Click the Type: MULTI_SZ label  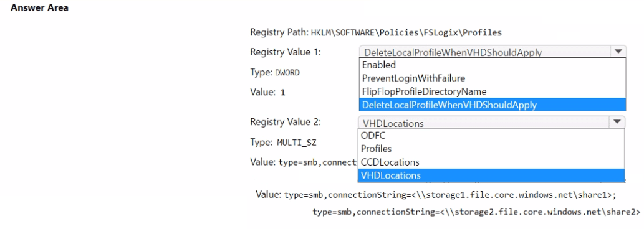tap(283, 143)
